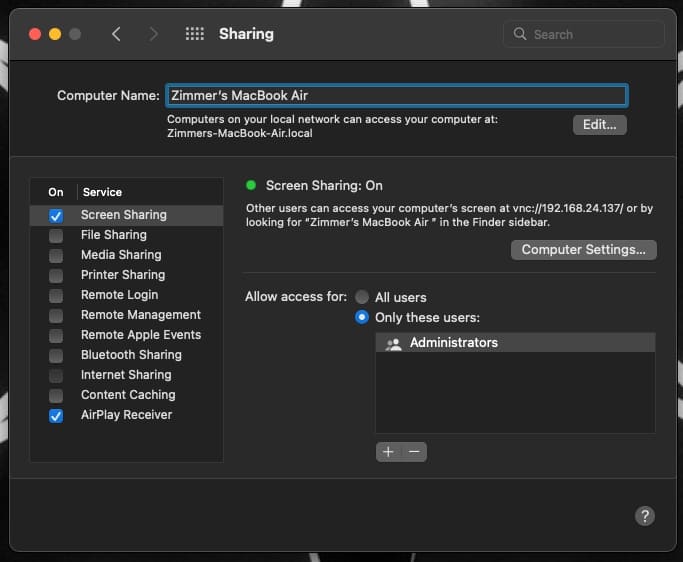Enable the Printer Sharing checkbox
The height and width of the screenshot is (562, 683).
pyautogui.click(x=56, y=276)
